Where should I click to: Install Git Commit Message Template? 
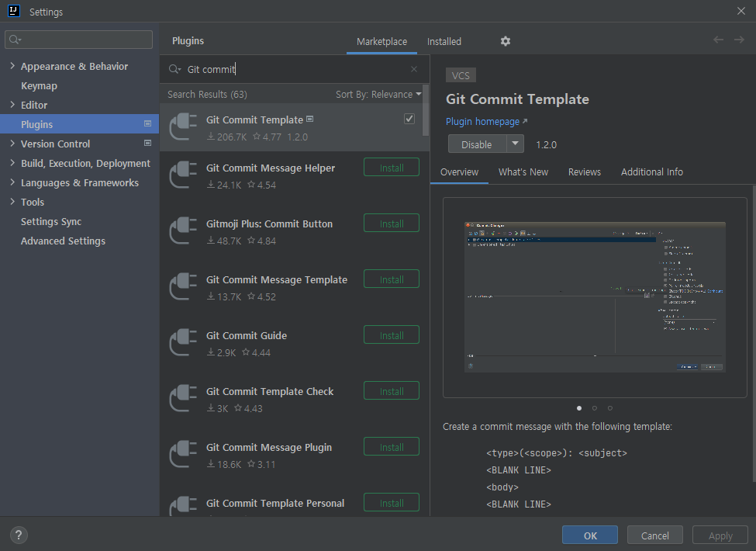(x=392, y=279)
